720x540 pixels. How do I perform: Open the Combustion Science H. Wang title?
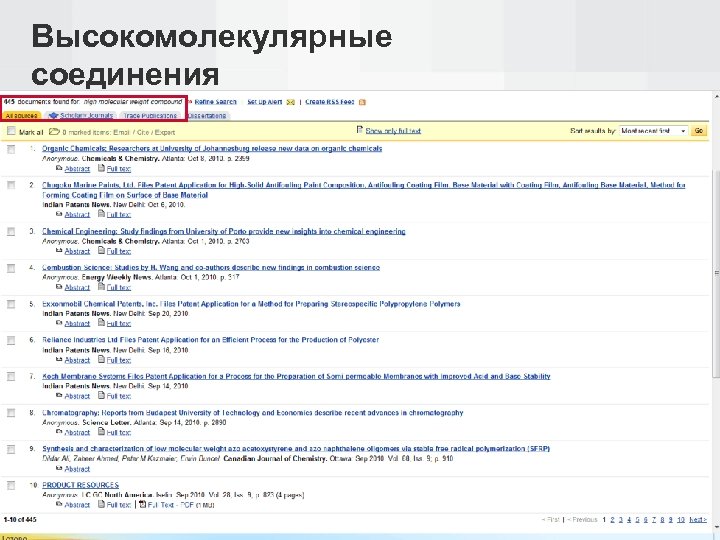tap(211, 268)
